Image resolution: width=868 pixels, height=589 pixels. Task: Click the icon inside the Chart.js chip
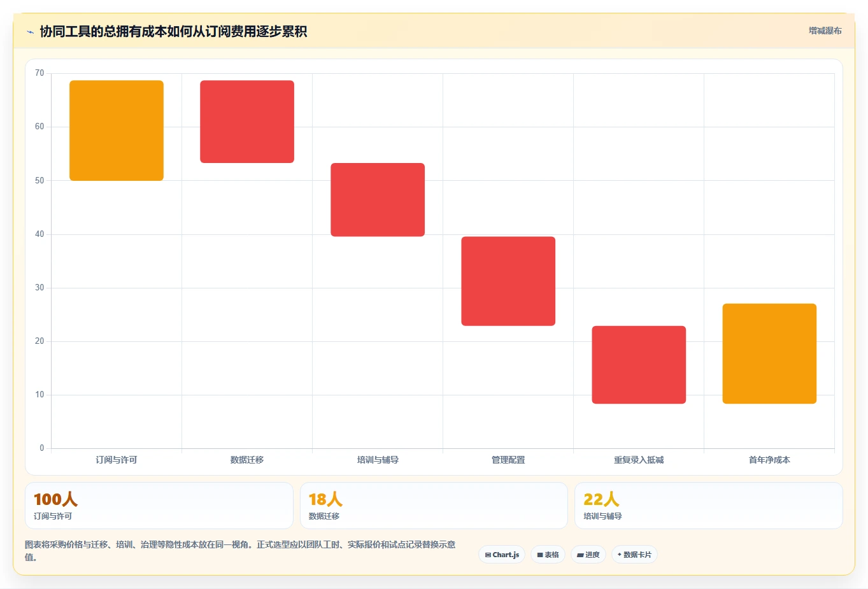[488, 555]
